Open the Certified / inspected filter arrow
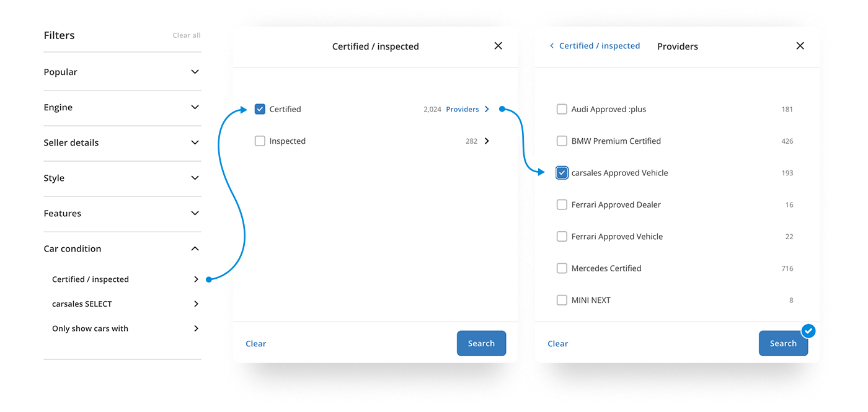 pos(196,279)
